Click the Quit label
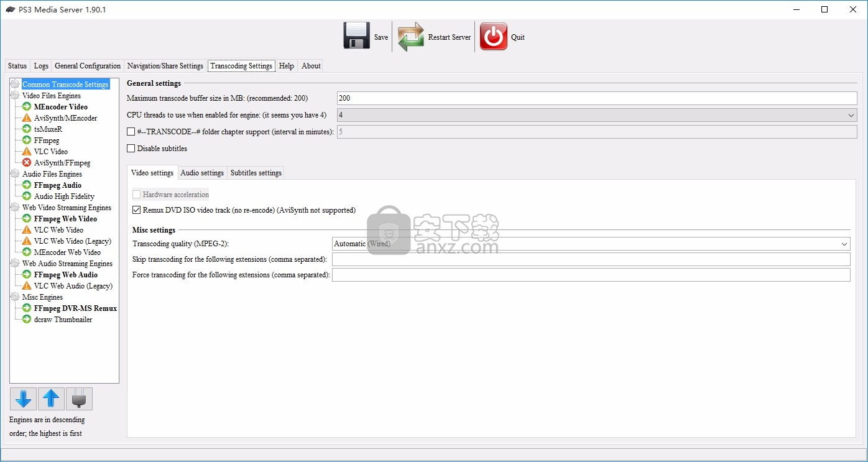 coord(518,37)
